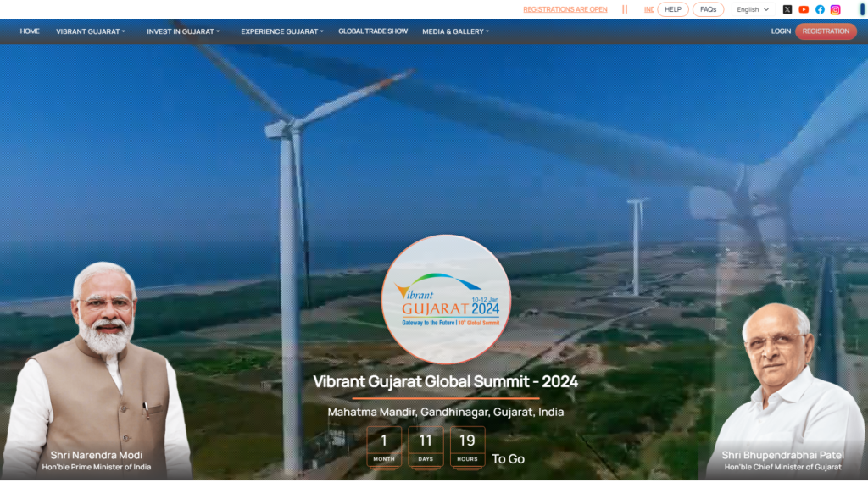Click the To Go countdown label
Viewport: 868px width, 488px height.
pos(509,459)
